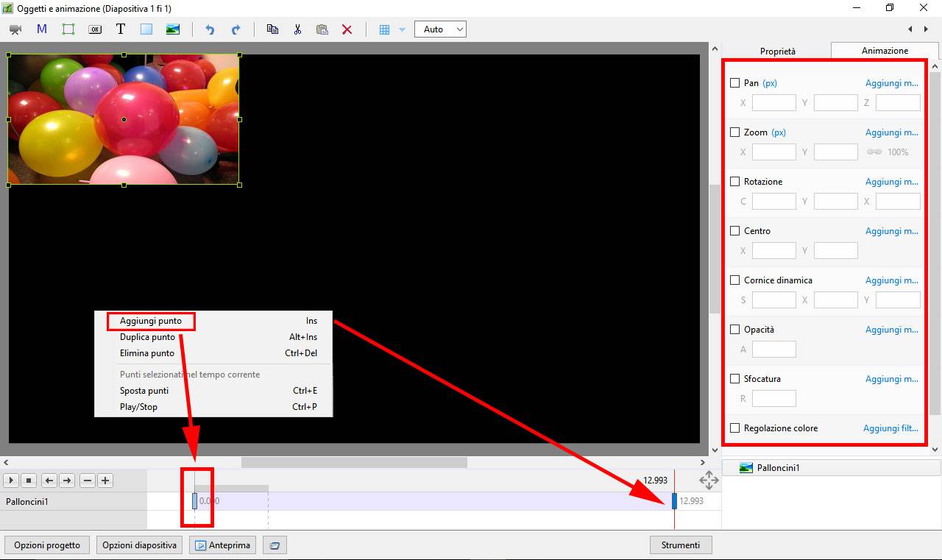Screen dimensions: 942x560
Task: Add a button object with the OK icon
Action: 95,29
